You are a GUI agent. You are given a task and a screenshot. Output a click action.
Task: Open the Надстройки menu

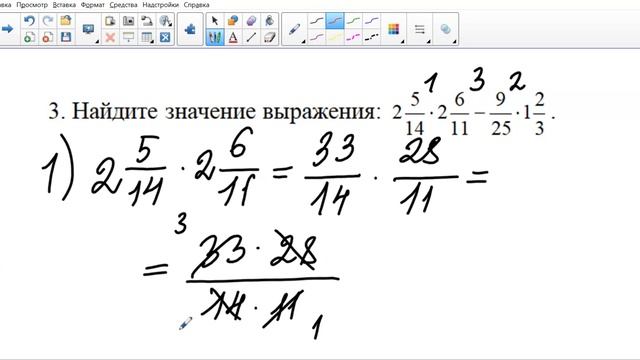pyautogui.click(x=160, y=5)
